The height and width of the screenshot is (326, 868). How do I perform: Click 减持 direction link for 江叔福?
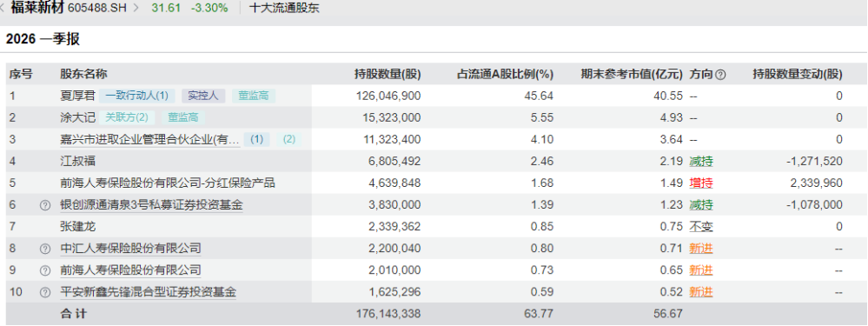point(701,162)
